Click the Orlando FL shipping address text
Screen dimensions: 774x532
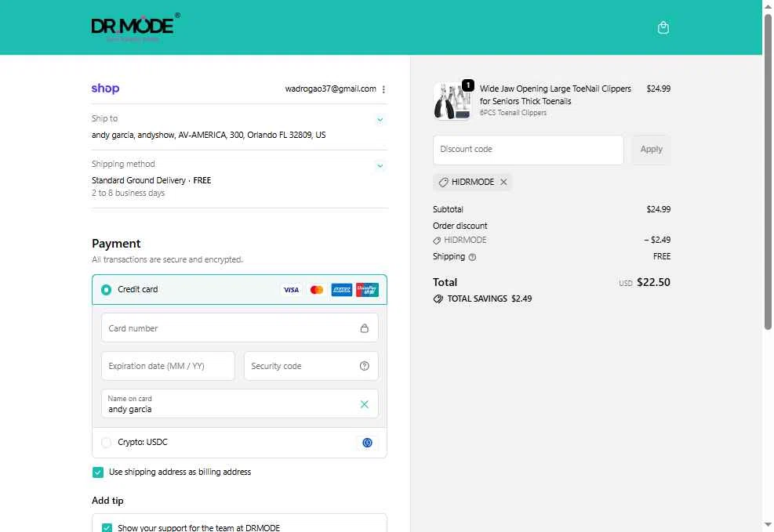point(209,135)
